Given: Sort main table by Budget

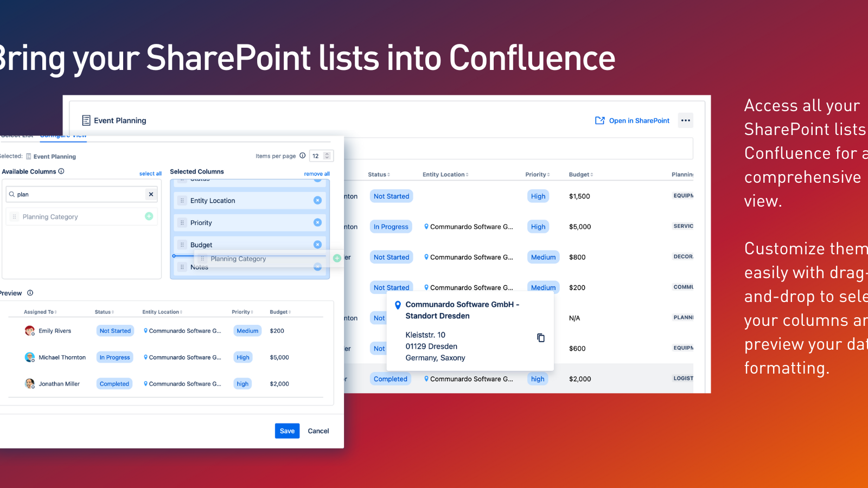Looking at the screenshot, I should pos(581,175).
